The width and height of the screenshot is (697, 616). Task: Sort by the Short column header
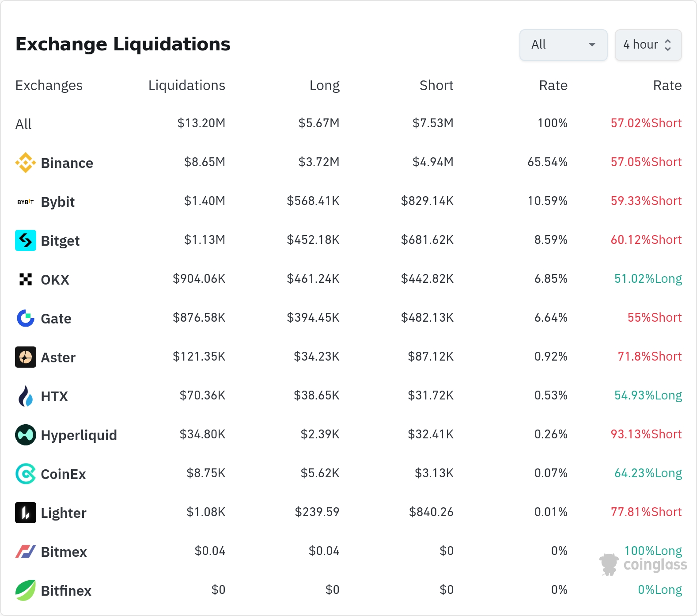pos(436,85)
